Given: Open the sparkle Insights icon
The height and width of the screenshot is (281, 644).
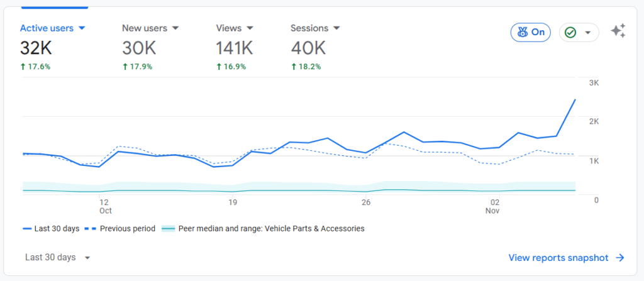Looking at the screenshot, I should (x=618, y=31).
